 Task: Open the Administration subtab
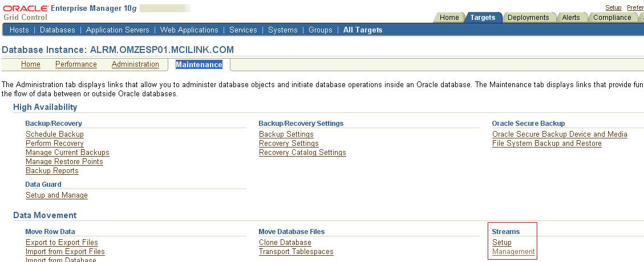click(135, 64)
